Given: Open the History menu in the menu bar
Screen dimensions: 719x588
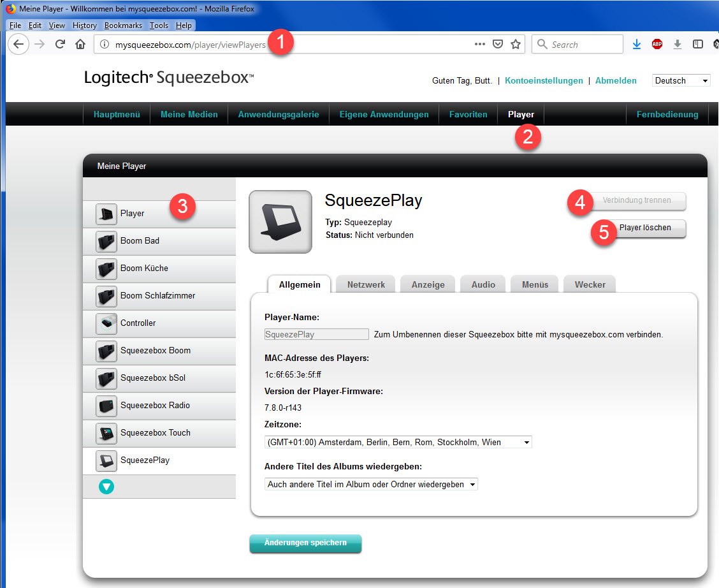Looking at the screenshot, I should coord(84,26).
